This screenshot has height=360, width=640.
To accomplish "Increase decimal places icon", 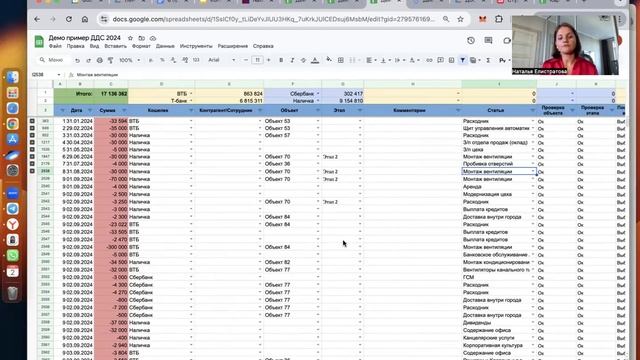I will (185, 60).
